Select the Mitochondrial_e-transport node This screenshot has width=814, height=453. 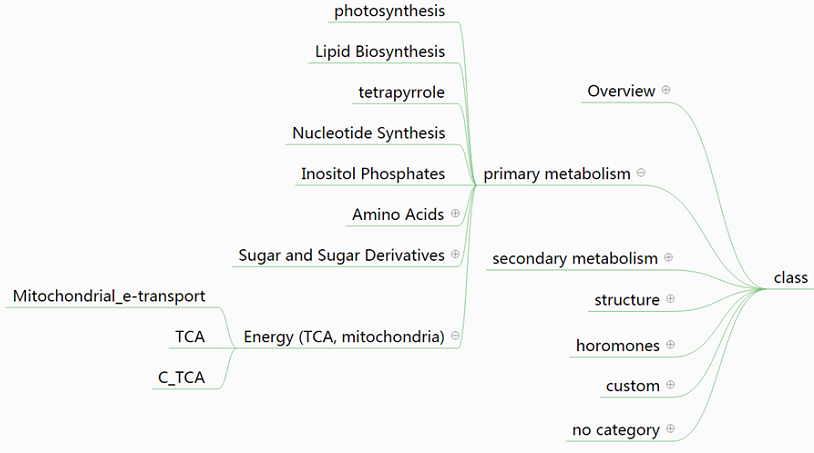pyautogui.click(x=109, y=296)
